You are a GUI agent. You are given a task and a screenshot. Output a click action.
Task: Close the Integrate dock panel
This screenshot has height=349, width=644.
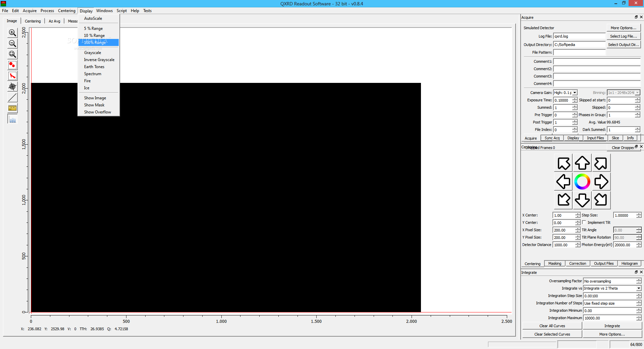641,272
